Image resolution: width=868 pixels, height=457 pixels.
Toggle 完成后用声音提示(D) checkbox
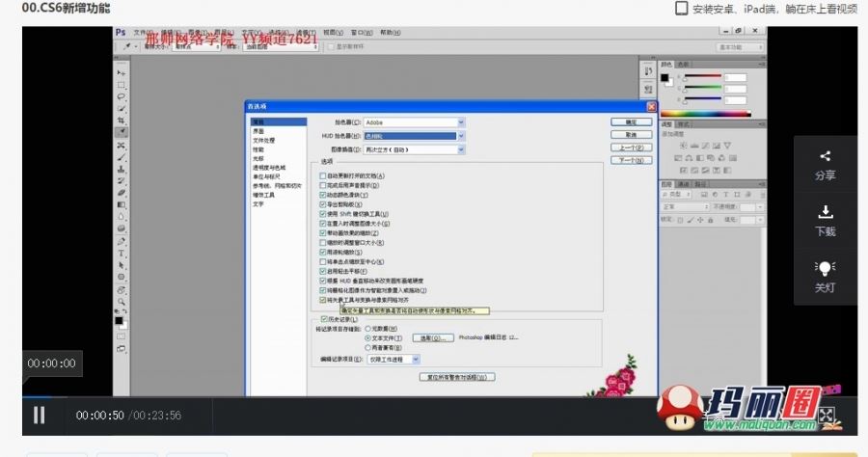pos(323,185)
